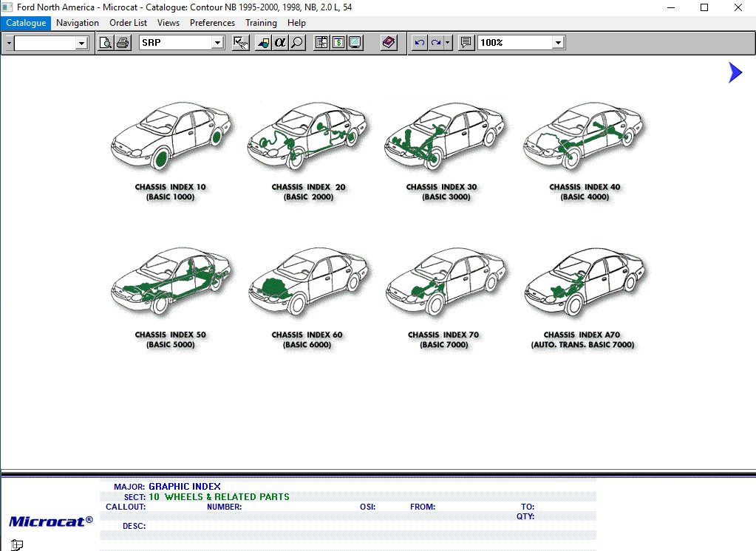Select Chassis Index 30 diagram
This screenshot has width=756, height=551.
(x=443, y=137)
